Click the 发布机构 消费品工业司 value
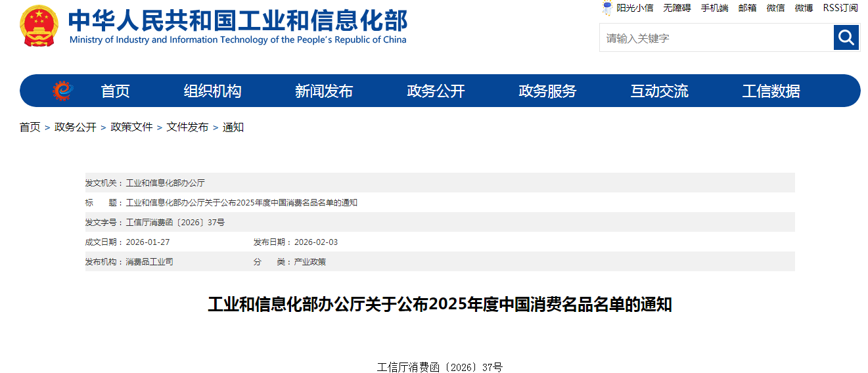Screen dimensions: 868x373 (149, 261)
